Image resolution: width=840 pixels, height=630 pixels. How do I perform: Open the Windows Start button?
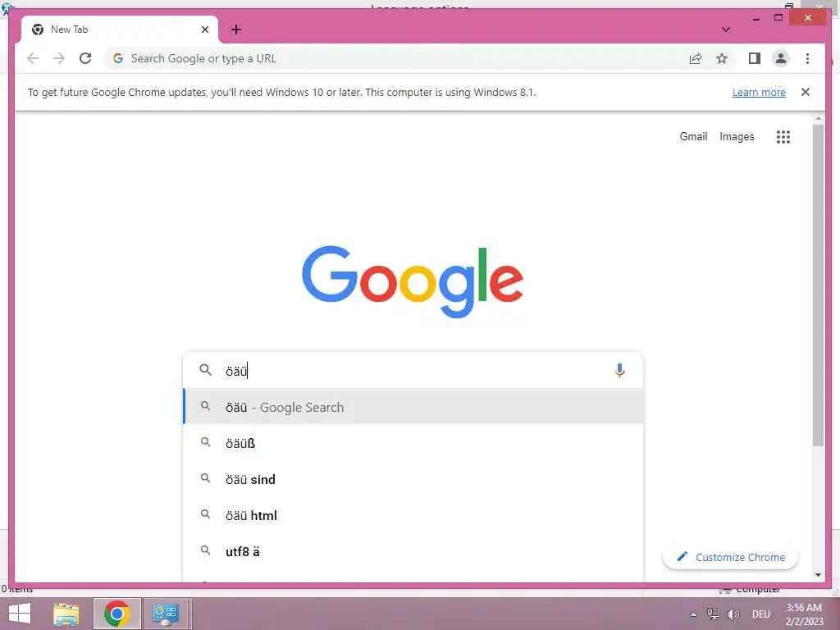point(20,614)
